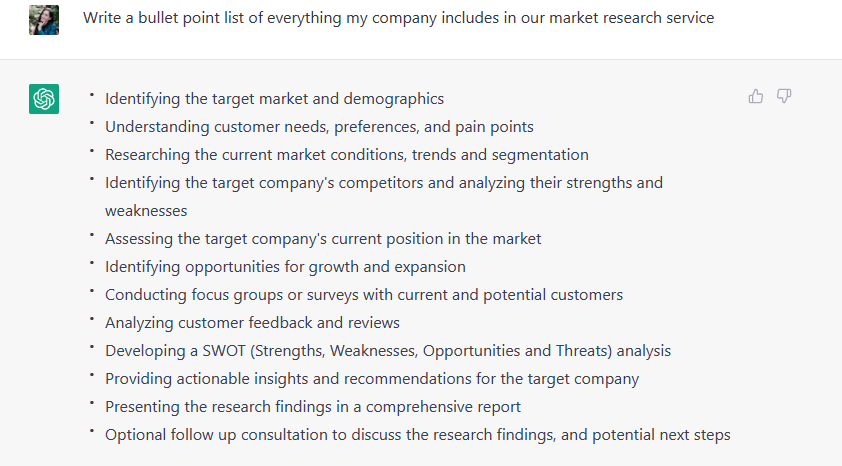The image size is (842, 466).
Task: Click the wrapped word 'weaknesses'
Action: coord(146,211)
